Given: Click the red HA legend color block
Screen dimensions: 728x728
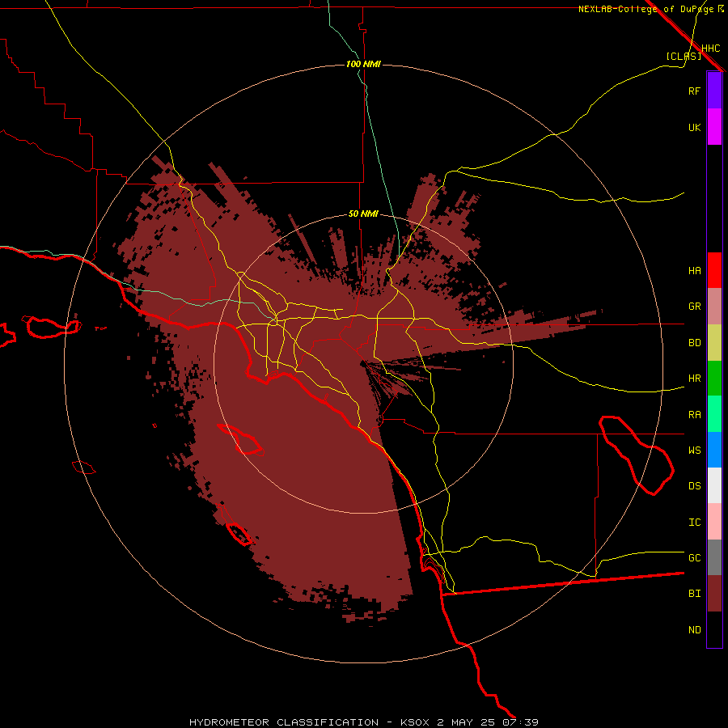Looking at the screenshot, I should pos(714,270).
